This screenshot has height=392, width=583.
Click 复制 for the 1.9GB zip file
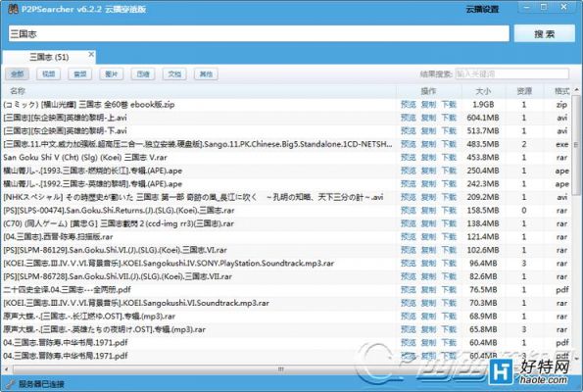tap(428, 105)
